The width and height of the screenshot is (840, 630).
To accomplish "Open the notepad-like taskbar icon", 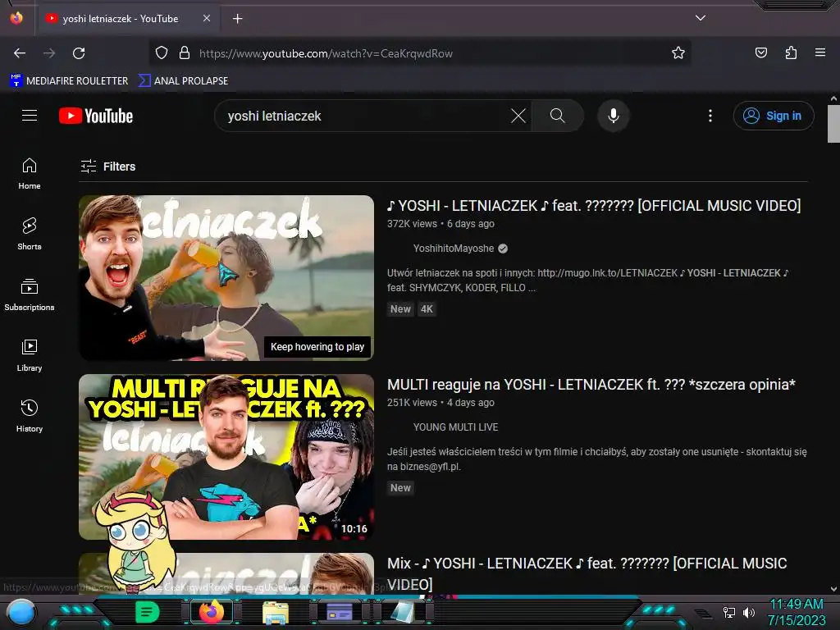I will pos(402,612).
